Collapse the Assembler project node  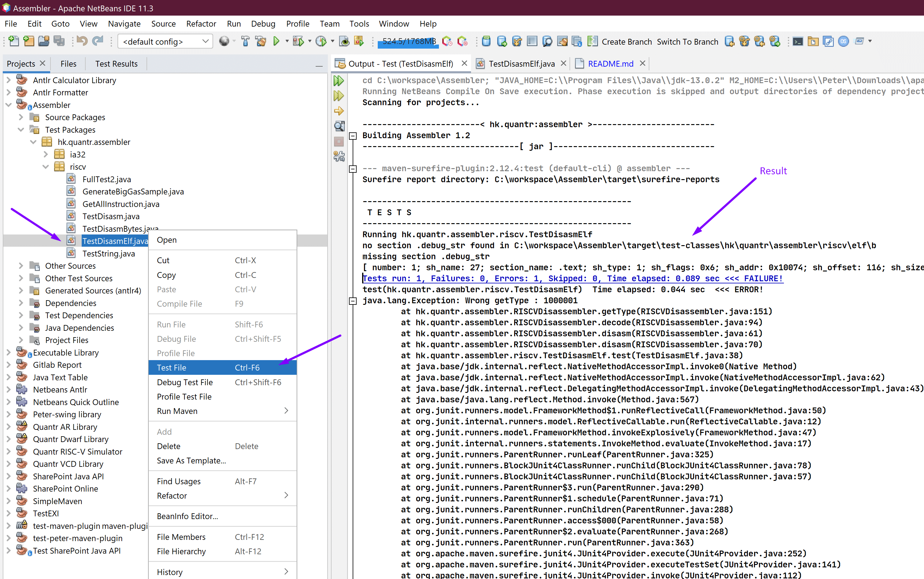click(9, 105)
